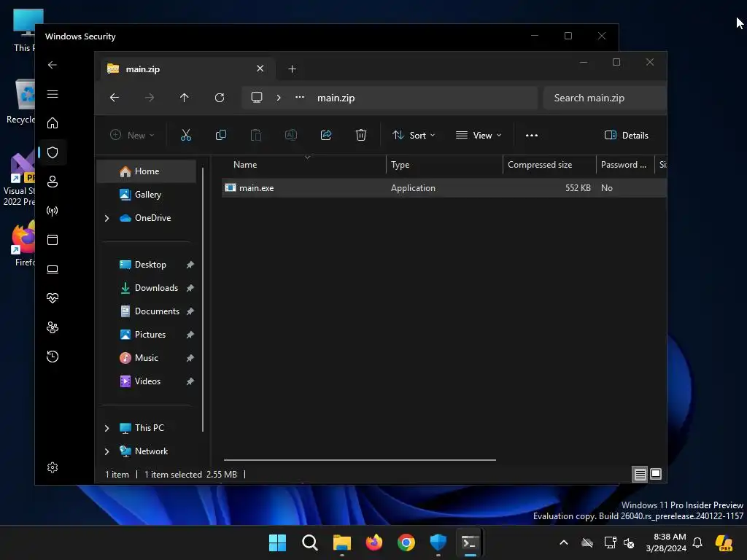Screen dimensions: 747x560
Task: Click the navigation pane vertical scrollbar
Action: 203,299
